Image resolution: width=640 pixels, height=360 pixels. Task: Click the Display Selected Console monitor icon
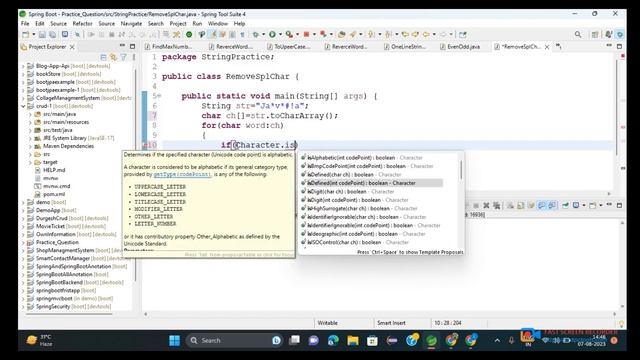(576, 205)
